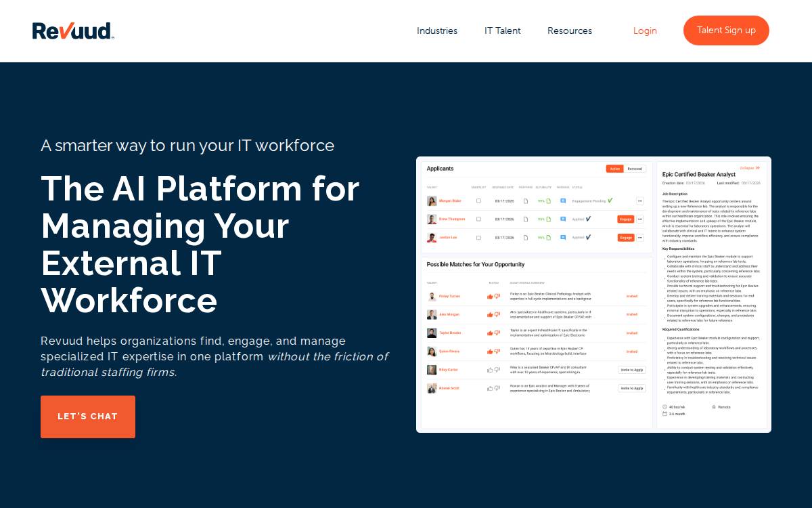Screen dimensions: 812x508
Task: Click thumbs up for Quinn Rivera
Action: pos(490,352)
